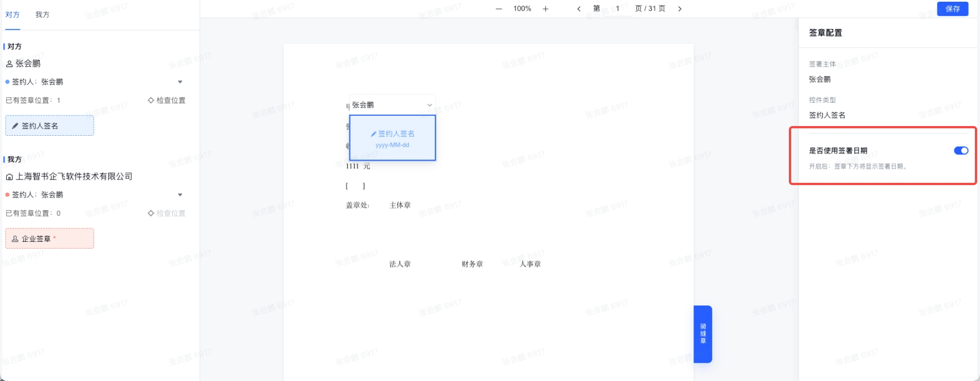The width and height of the screenshot is (980, 381).
Task: Click 人事章 text on document
Action: (x=530, y=264)
